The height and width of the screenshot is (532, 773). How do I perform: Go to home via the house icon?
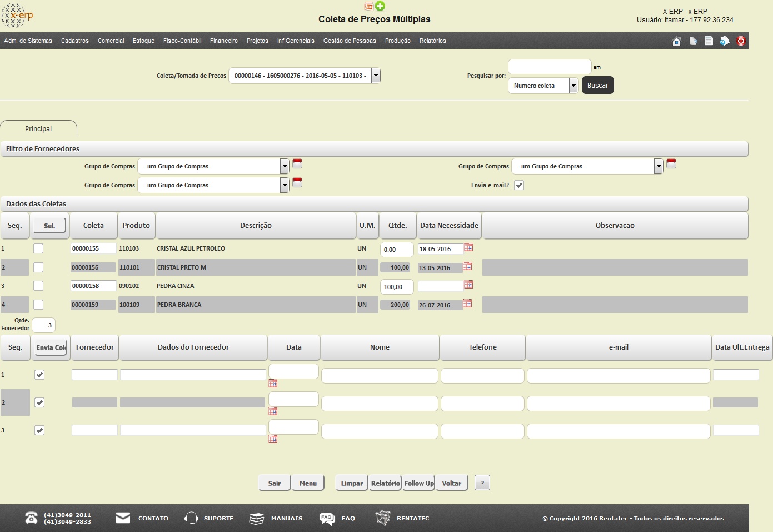676,41
